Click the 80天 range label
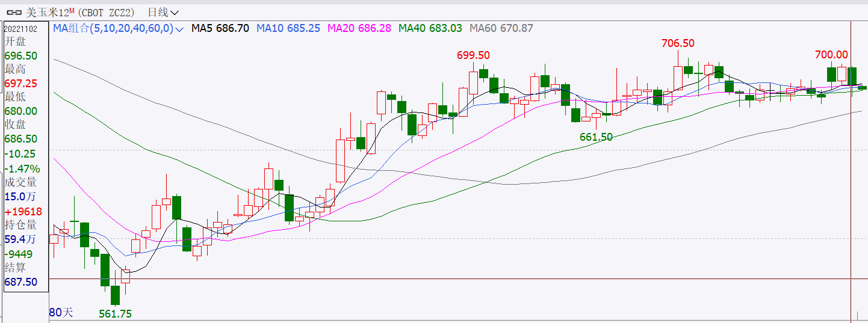Viewport: 868px width, 323px height. coord(61,313)
